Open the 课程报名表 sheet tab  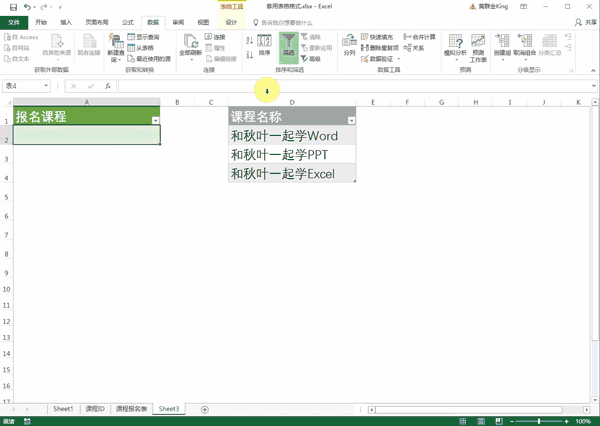pos(131,409)
